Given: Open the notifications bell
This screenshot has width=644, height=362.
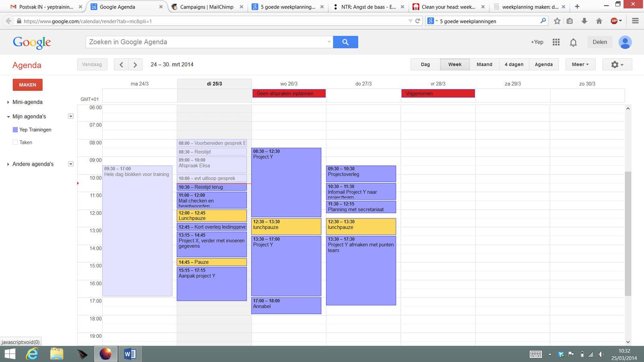Looking at the screenshot, I should coord(573,42).
